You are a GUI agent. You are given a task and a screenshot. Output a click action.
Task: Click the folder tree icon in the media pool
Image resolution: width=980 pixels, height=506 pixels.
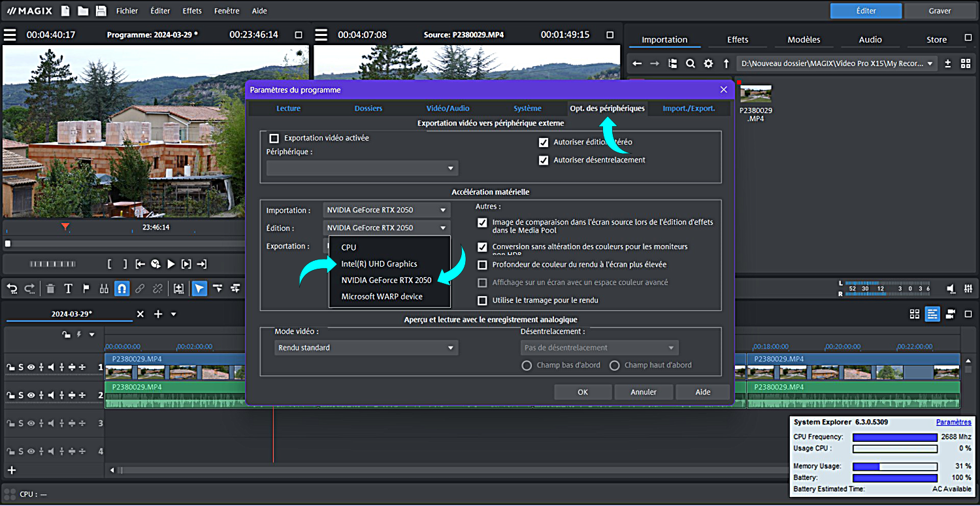point(672,63)
